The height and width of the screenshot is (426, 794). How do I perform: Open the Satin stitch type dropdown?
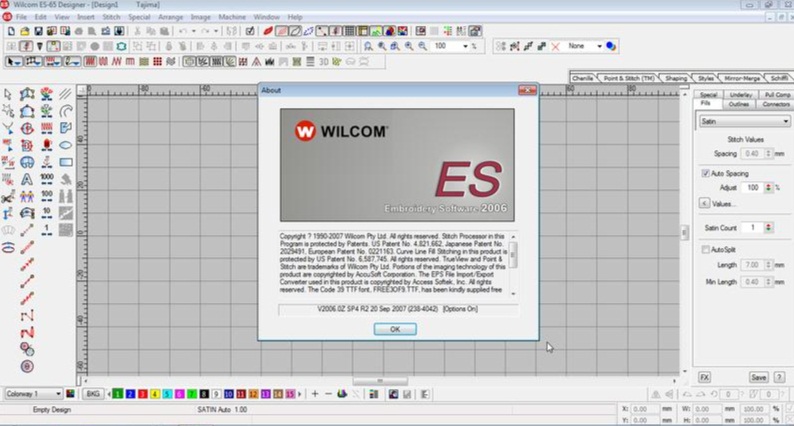744,122
